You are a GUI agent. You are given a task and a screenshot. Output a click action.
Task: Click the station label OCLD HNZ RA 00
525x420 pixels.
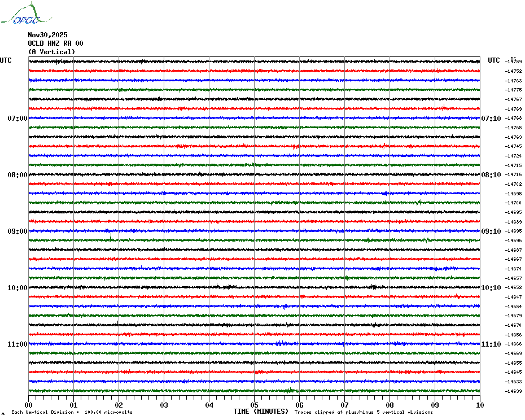[x=55, y=43]
